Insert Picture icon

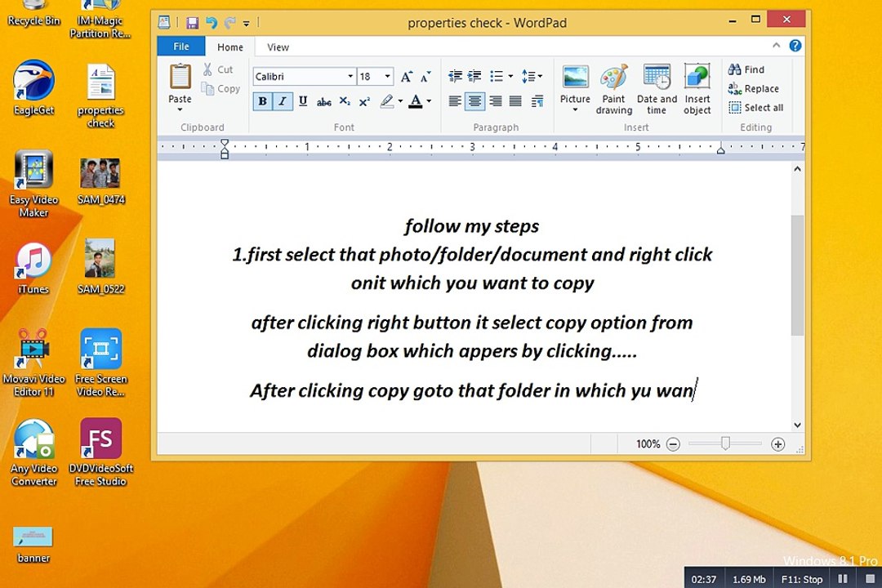pyautogui.click(x=575, y=77)
